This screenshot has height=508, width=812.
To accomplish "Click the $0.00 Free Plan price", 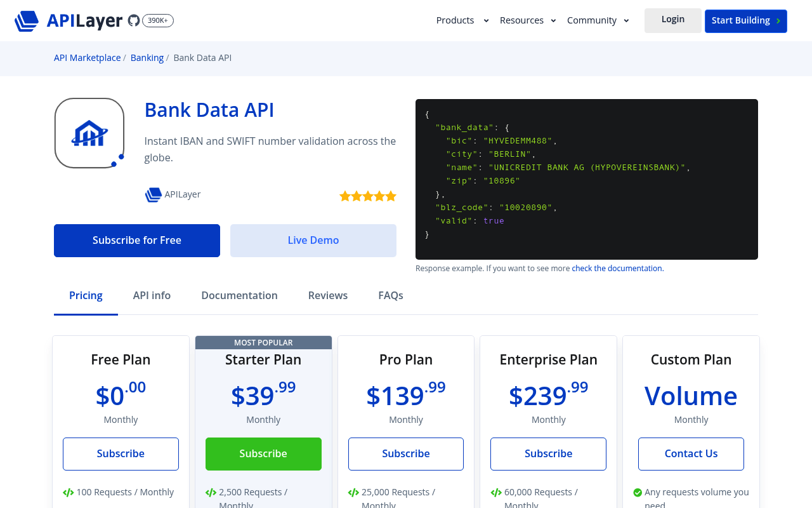I will [121, 394].
